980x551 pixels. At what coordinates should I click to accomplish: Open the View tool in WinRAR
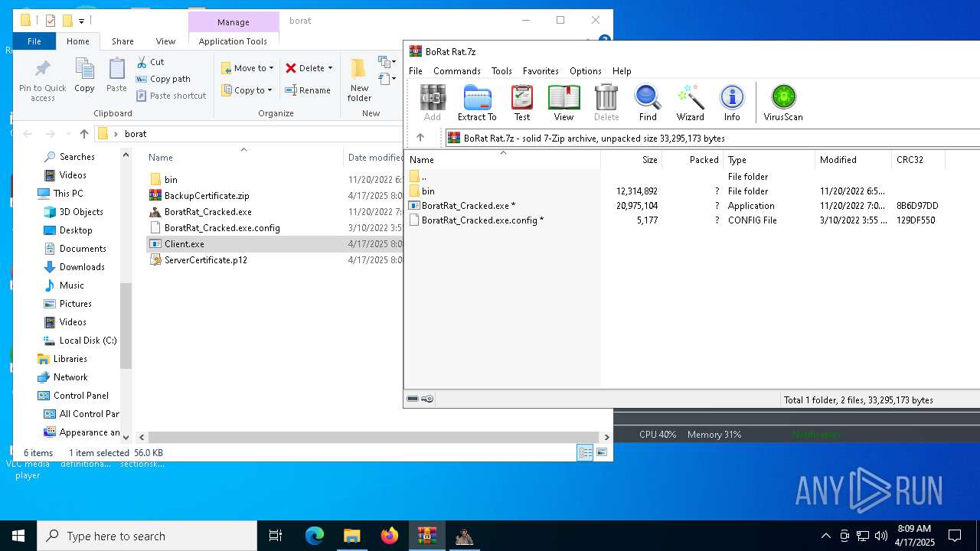click(563, 103)
